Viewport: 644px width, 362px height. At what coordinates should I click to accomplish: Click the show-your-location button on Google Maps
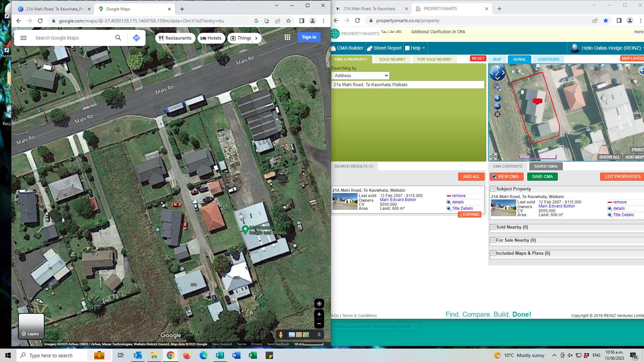tap(319, 304)
